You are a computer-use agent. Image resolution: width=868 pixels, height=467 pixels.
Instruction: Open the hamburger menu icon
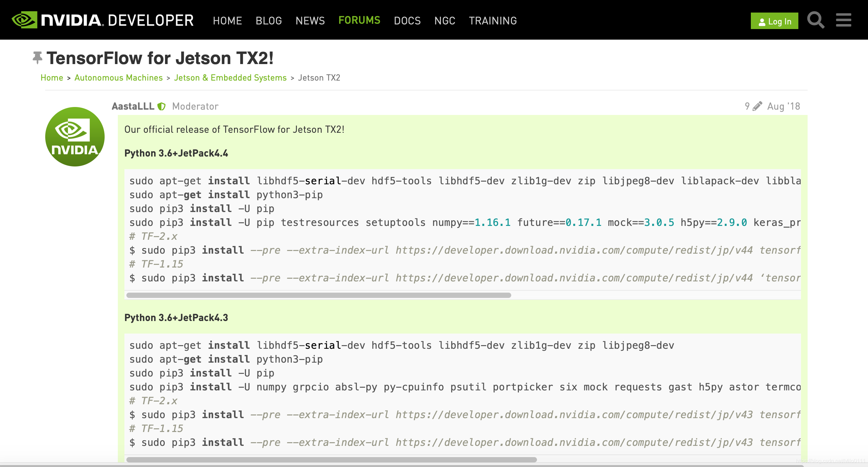pos(843,20)
